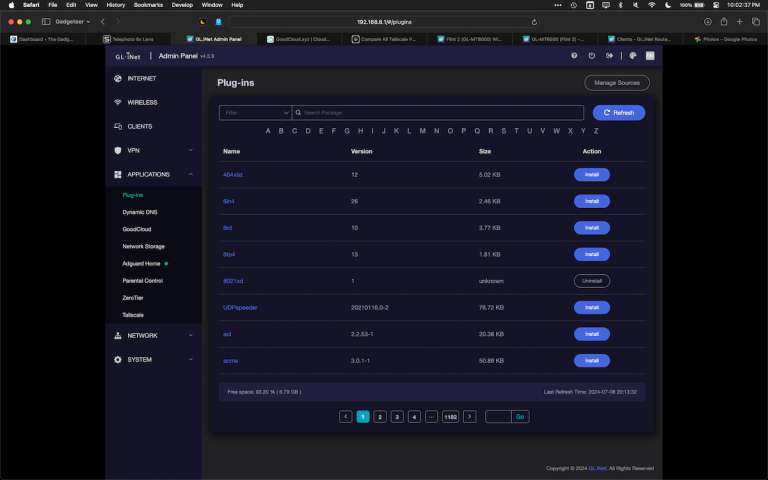Click the Search Package input field

[440, 113]
